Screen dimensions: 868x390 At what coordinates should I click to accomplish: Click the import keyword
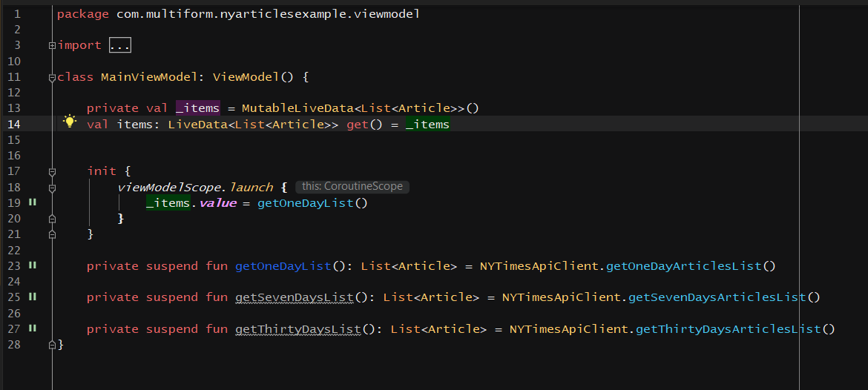(79, 45)
